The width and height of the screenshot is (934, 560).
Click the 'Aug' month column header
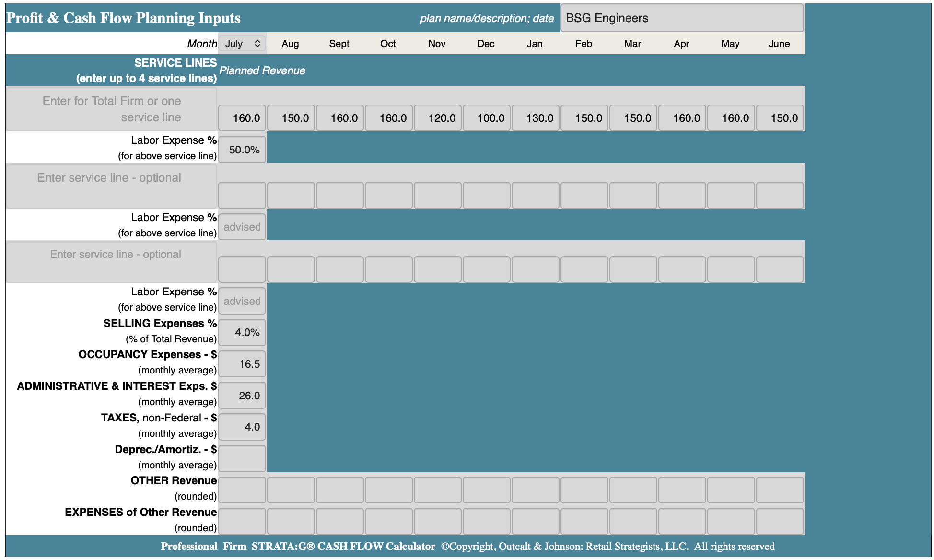[290, 44]
